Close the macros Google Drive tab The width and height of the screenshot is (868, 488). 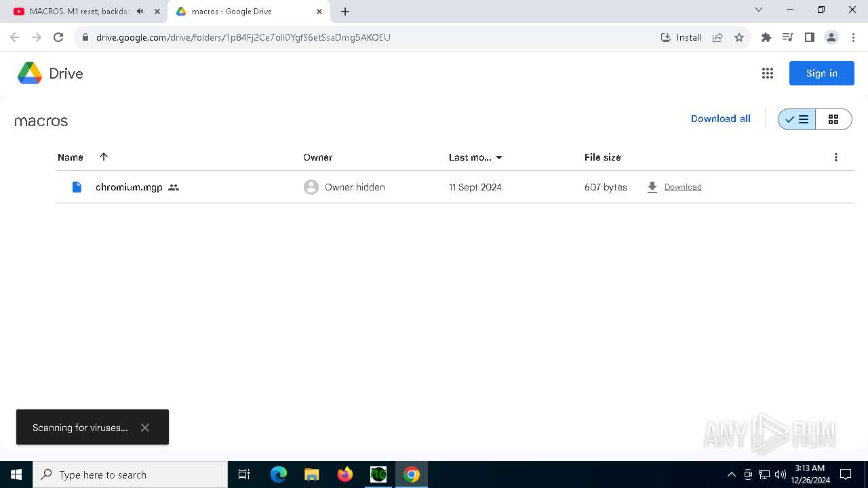(319, 12)
